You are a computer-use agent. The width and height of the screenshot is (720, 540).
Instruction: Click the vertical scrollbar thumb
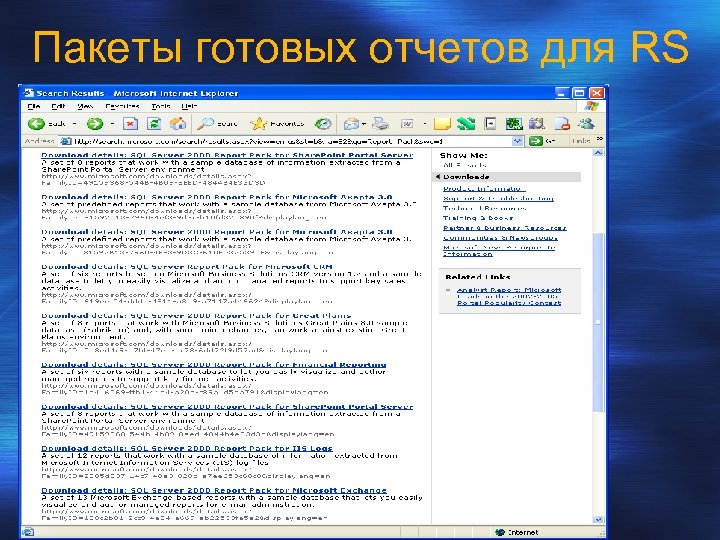coord(598,321)
